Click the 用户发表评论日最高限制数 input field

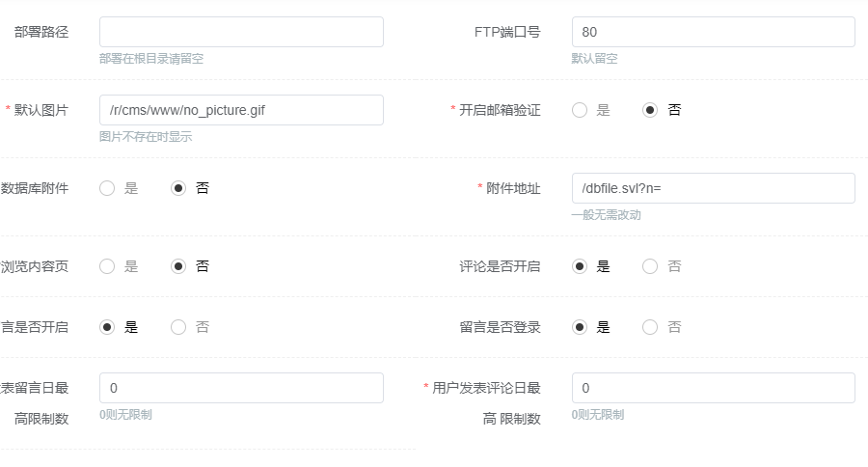point(713,388)
